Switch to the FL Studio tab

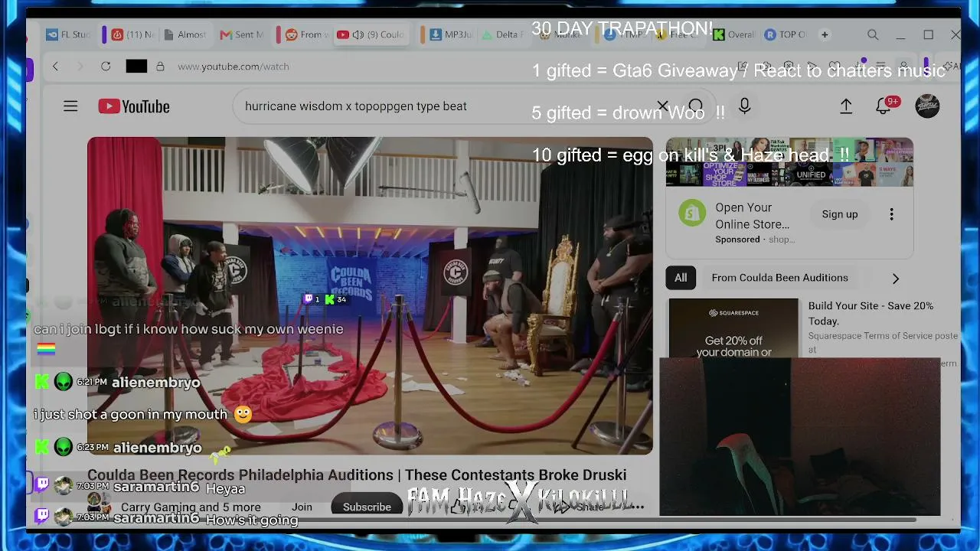(x=68, y=34)
